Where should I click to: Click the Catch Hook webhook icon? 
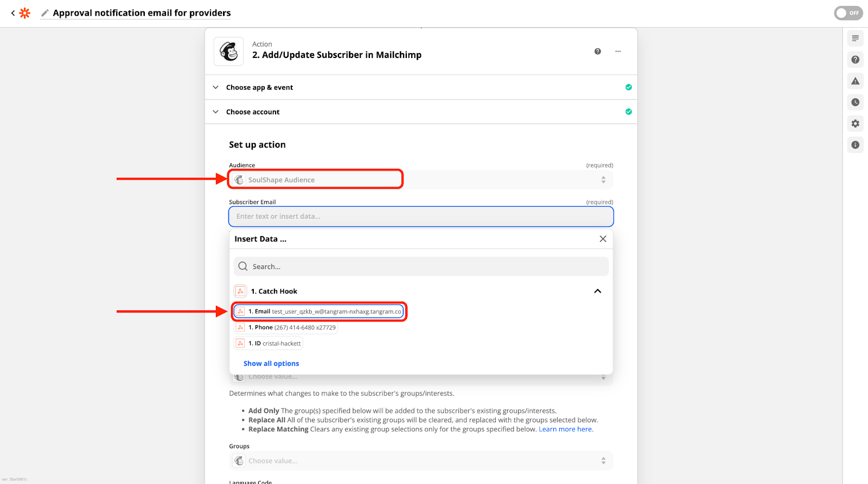tap(240, 291)
